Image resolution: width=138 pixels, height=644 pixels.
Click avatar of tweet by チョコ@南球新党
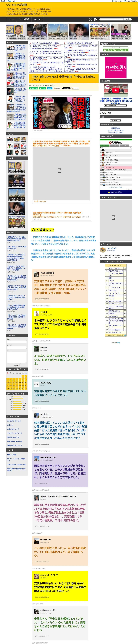tap(37, 274)
